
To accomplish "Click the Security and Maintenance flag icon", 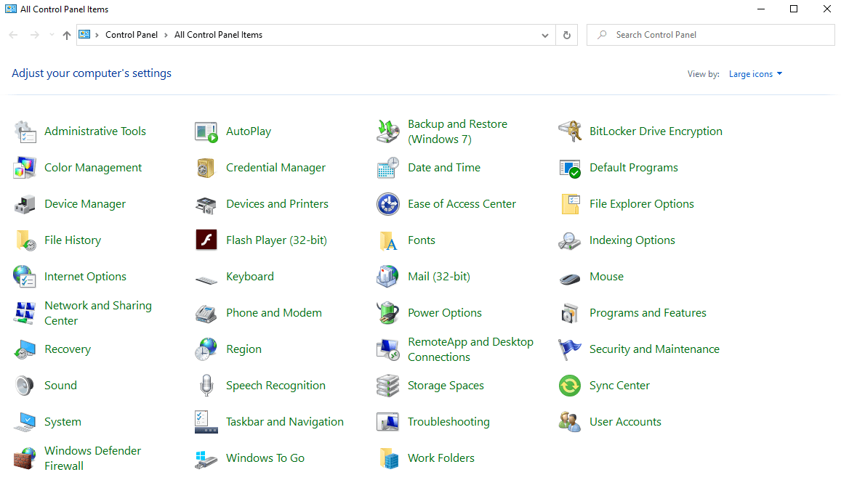I will pyautogui.click(x=570, y=349).
